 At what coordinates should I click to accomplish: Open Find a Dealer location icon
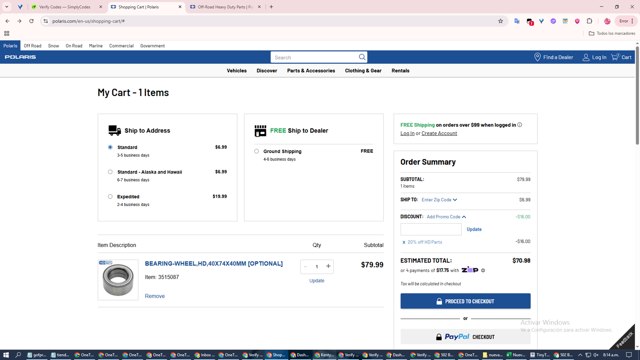537,57
